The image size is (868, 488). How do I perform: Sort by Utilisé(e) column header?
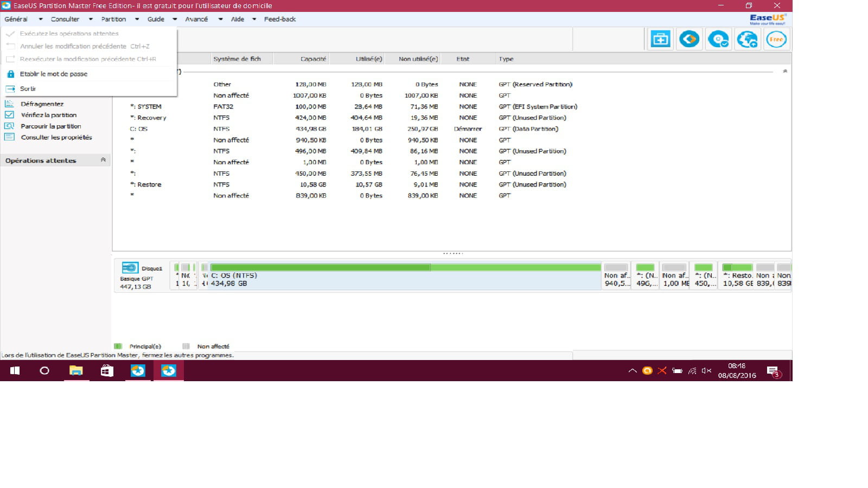(358, 59)
